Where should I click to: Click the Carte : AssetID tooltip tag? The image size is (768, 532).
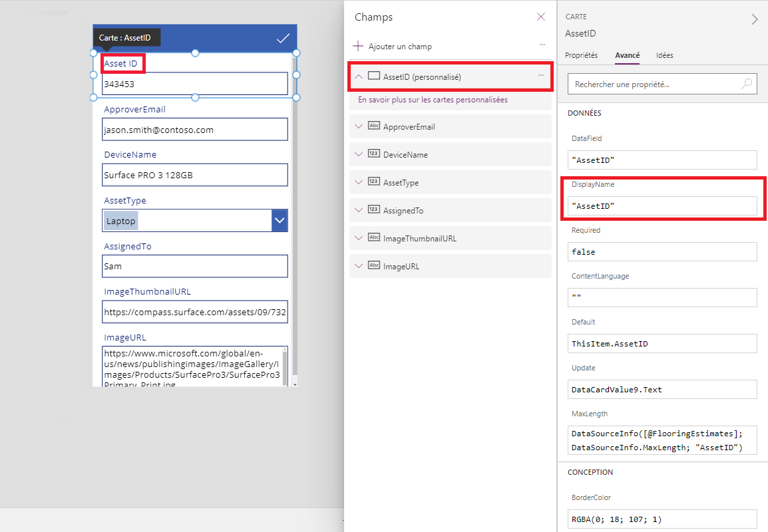coord(126,38)
